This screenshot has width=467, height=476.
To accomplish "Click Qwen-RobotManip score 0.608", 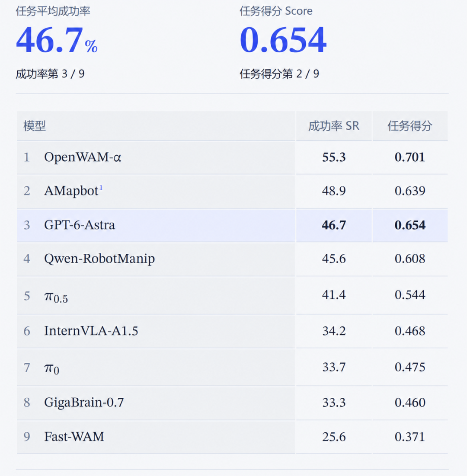I will 410,259.
